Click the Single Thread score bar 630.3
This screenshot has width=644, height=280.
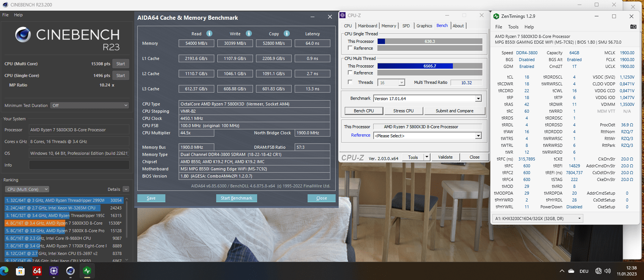tap(430, 41)
